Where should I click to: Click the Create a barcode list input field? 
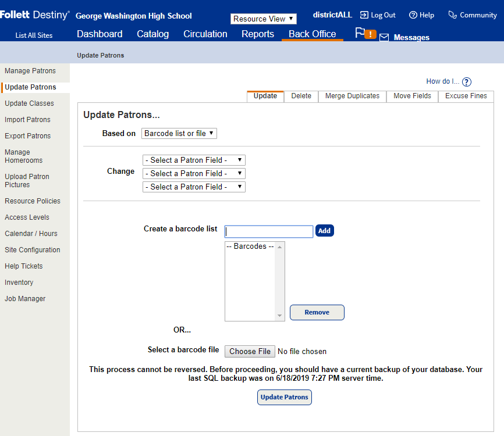pos(268,231)
